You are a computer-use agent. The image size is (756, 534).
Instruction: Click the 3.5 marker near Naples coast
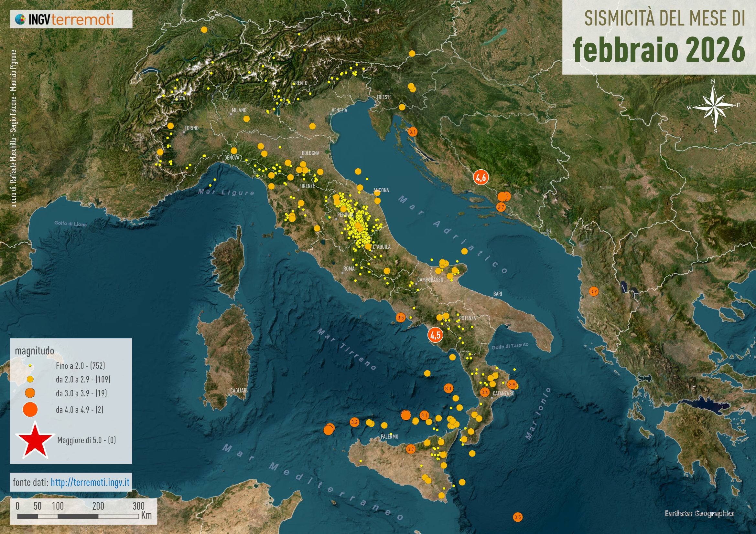400,318
